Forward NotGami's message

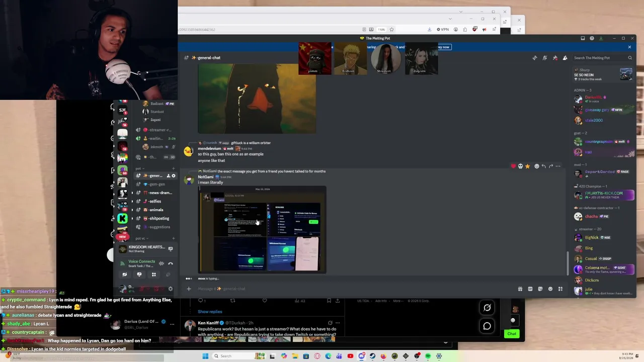[x=551, y=166]
